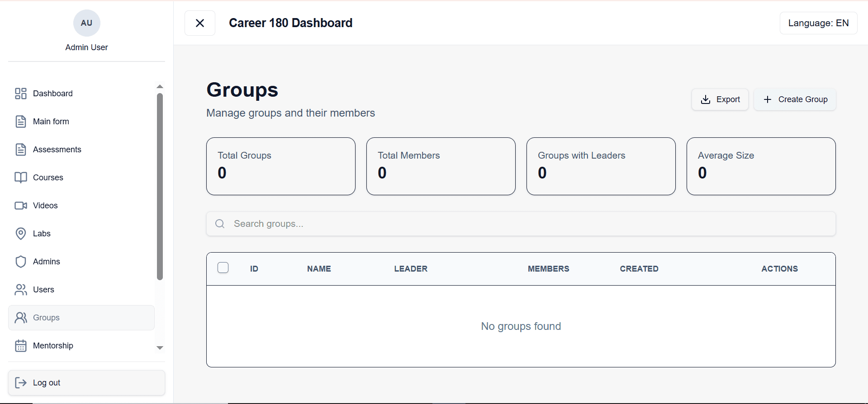Click the Admins shield icon

point(21,262)
